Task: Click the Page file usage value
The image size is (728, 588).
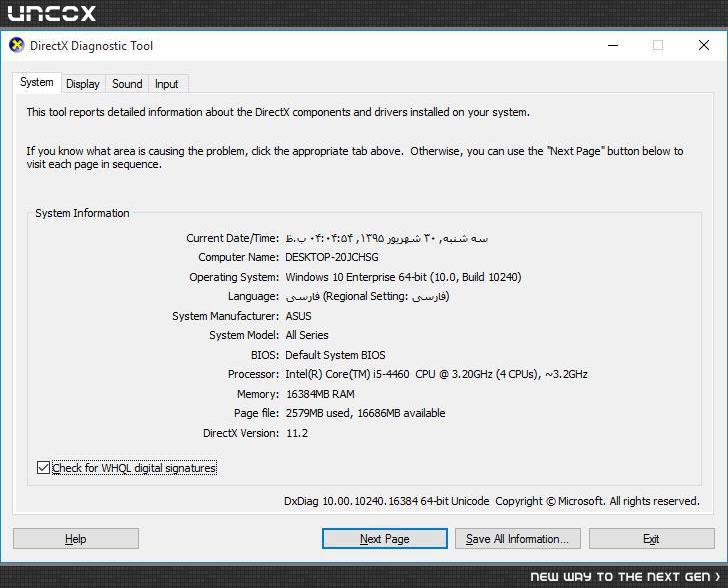Action: 365,413
